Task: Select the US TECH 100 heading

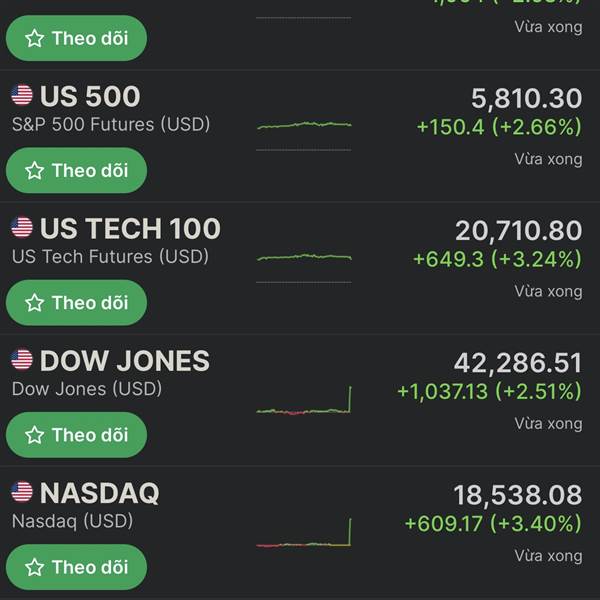Action: tap(130, 228)
